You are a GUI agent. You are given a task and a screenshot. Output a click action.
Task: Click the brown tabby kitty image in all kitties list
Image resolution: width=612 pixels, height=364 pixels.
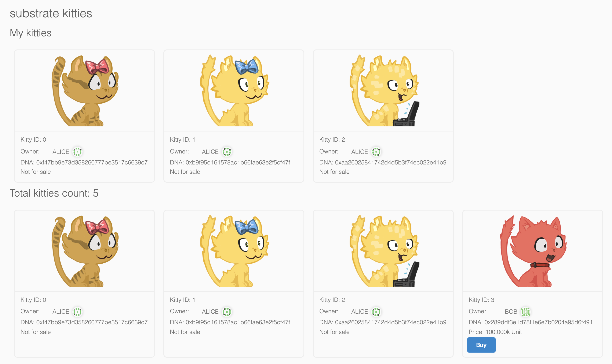coord(84,251)
